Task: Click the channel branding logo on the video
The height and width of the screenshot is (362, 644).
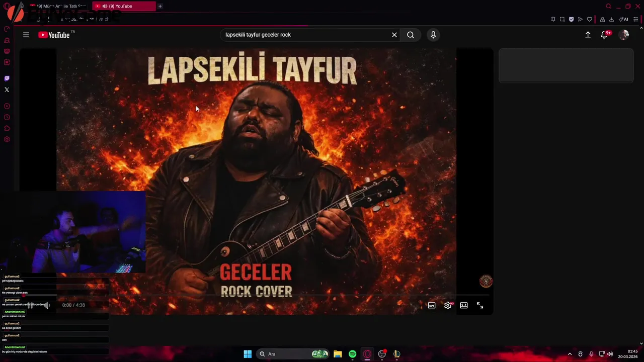Action: click(x=486, y=281)
